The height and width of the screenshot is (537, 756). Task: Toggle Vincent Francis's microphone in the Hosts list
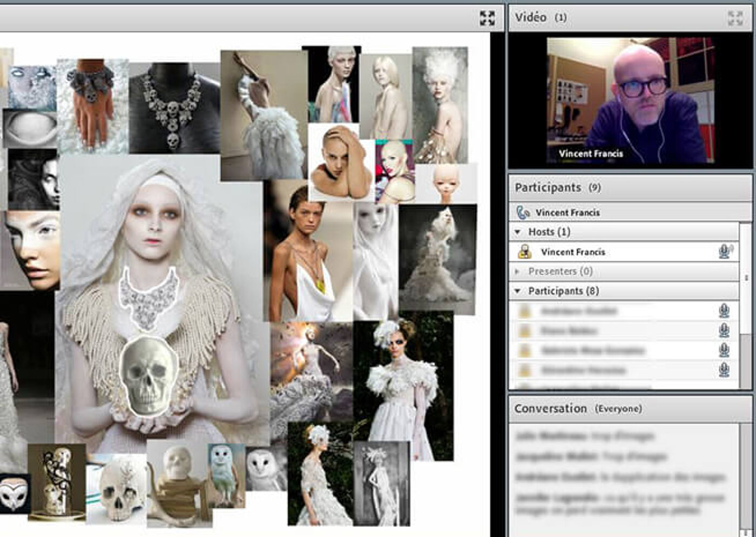click(725, 251)
